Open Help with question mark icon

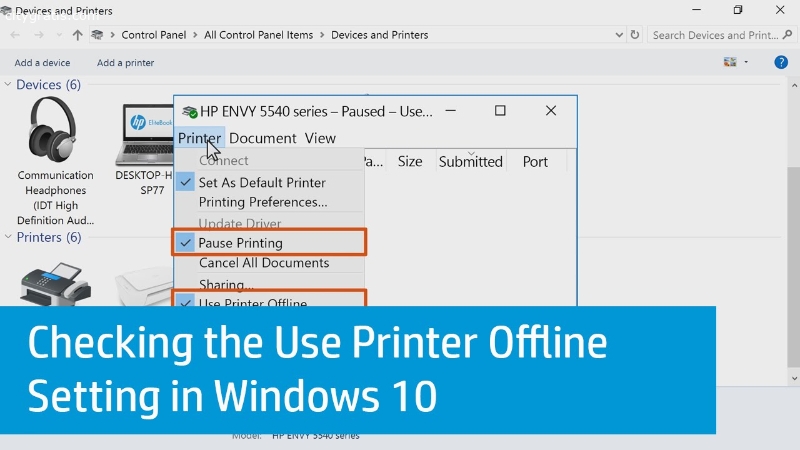tap(781, 62)
